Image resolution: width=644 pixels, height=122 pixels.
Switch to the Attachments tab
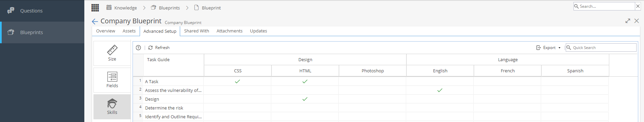tap(229, 31)
